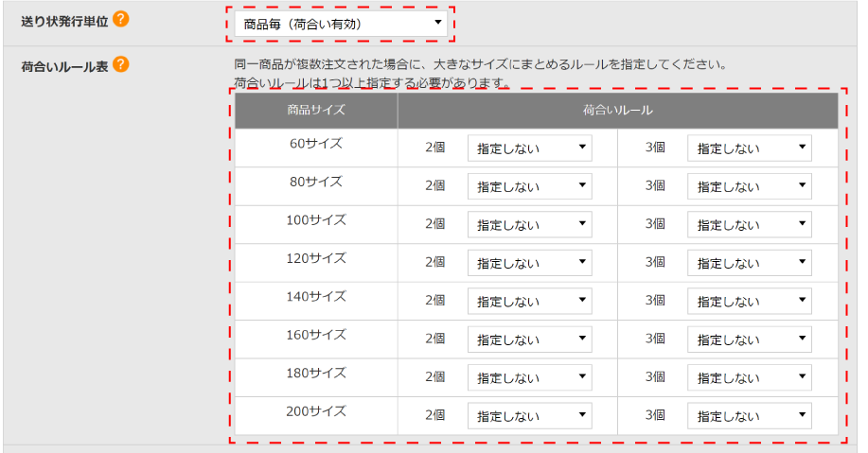868x453 pixels.
Task: Open 120サイズ 3個 rule dropdown
Action: click(750, 263)
